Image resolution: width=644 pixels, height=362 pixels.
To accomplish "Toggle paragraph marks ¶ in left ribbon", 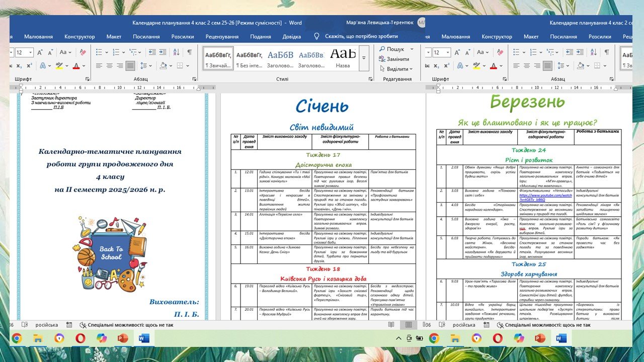I will pyautogui.click(x=189, y=52).
